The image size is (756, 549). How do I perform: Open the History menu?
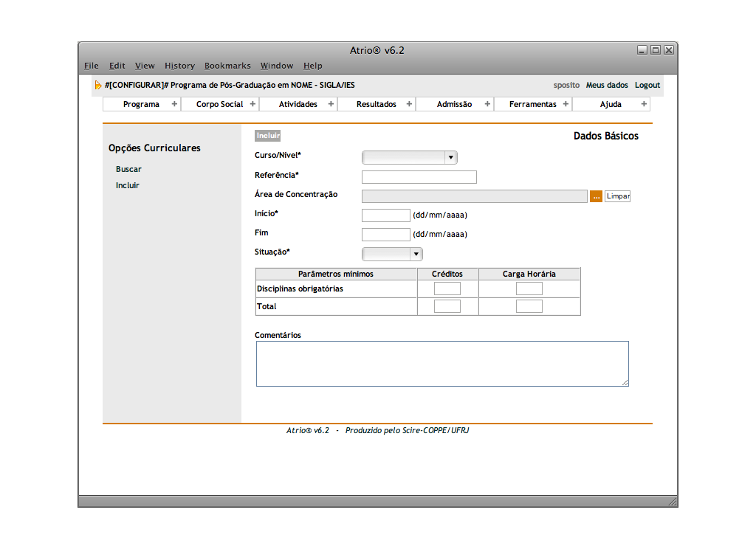[x=179, y=66]
